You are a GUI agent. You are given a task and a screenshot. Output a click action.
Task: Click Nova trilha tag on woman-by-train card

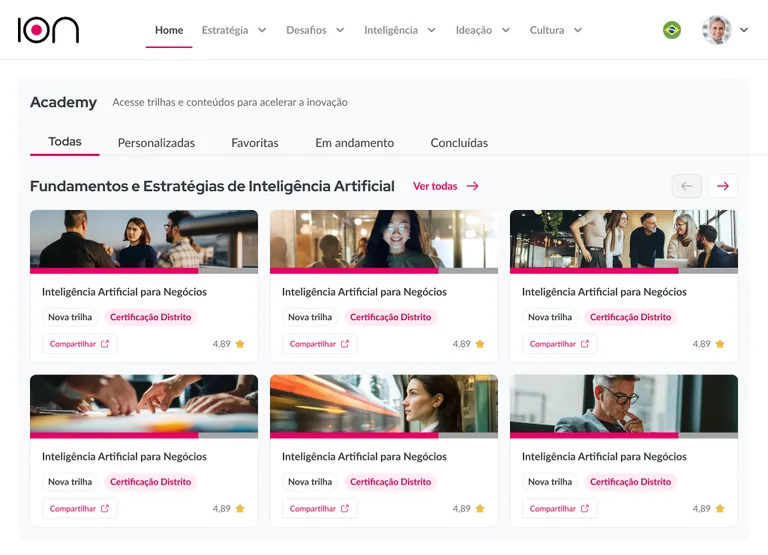point(310,482)
